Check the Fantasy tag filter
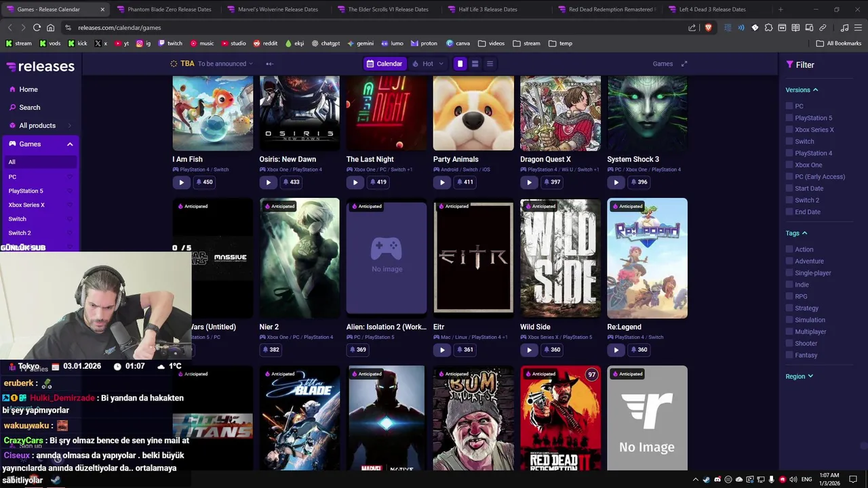The image size is (868, 488). coord(789,355)
